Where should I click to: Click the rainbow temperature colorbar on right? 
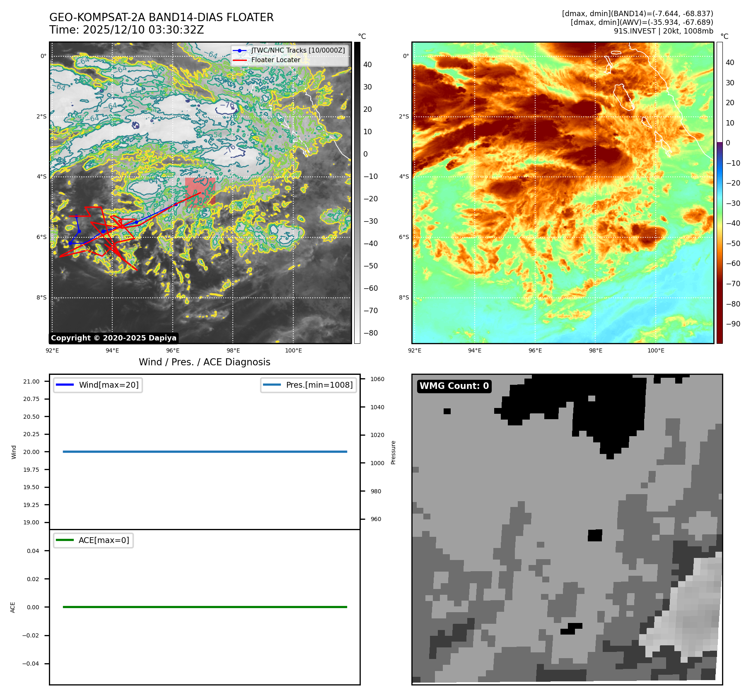(x=720, y=193)
